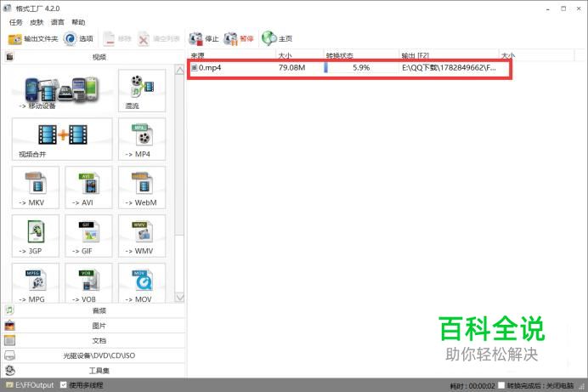Open the Video Joiner (视频合并) icon
Image resolution: width=588 pixels, height=392 pixels.
tap(62, 139)
